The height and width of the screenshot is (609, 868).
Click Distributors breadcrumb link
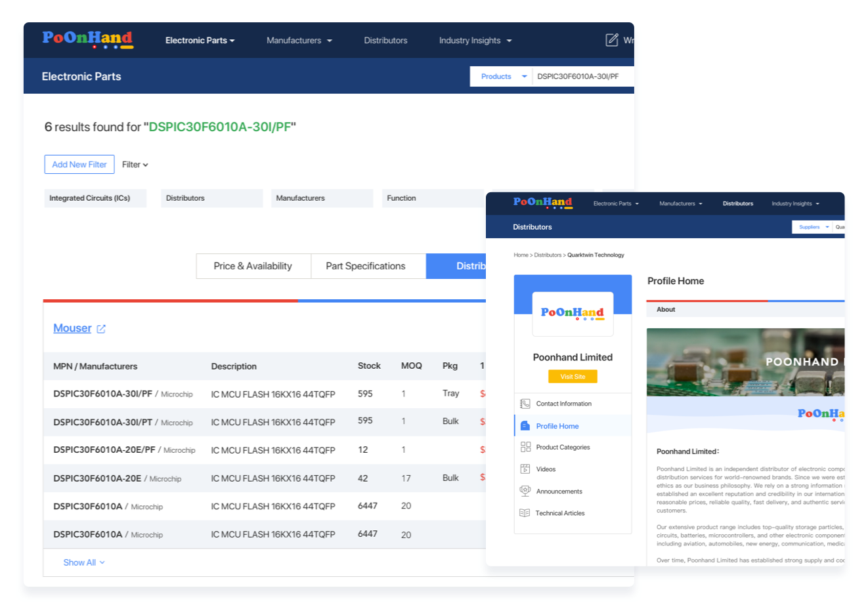pos(548,255)
